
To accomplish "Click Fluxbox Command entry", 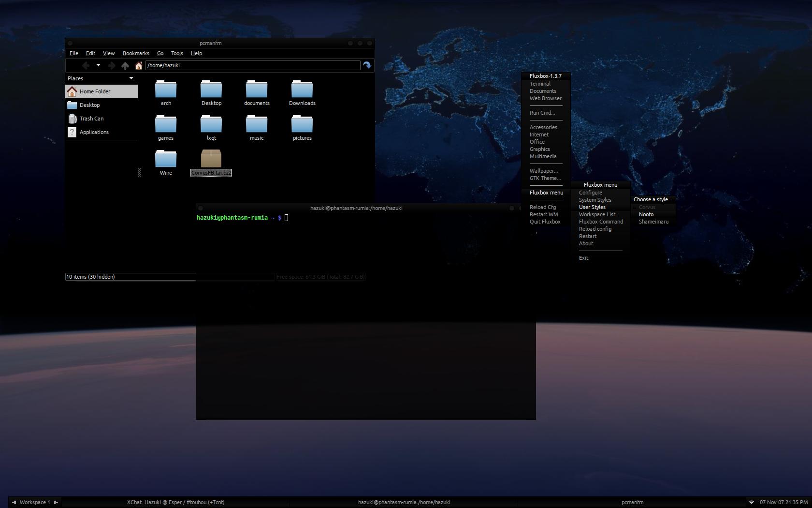I will tap(601, 222).
